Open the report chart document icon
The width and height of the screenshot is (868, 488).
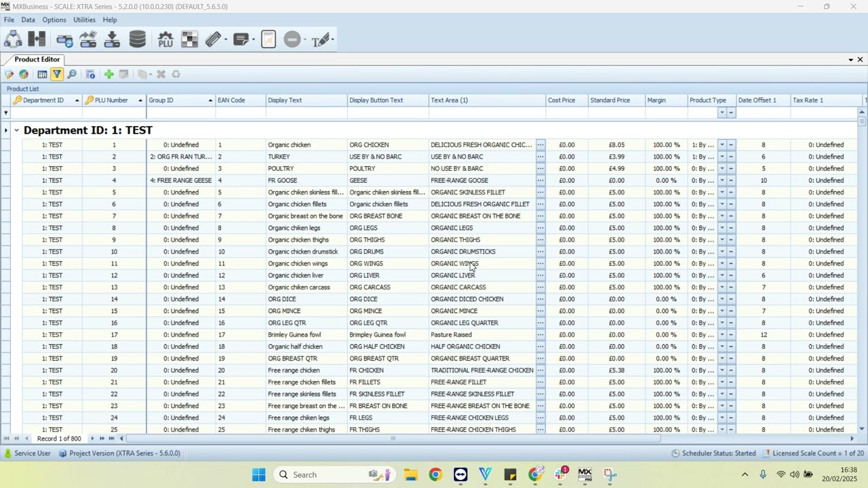click(x=269, y=39)
